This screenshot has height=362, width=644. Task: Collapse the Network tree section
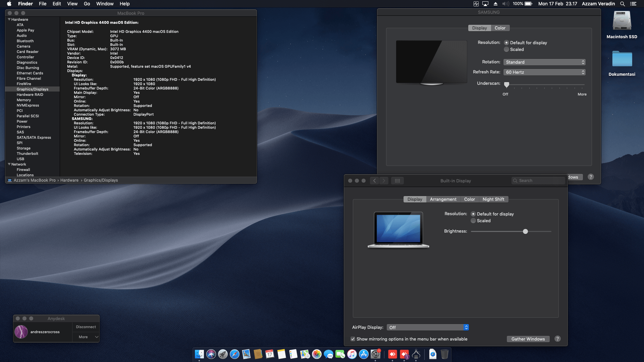[9, 164]
